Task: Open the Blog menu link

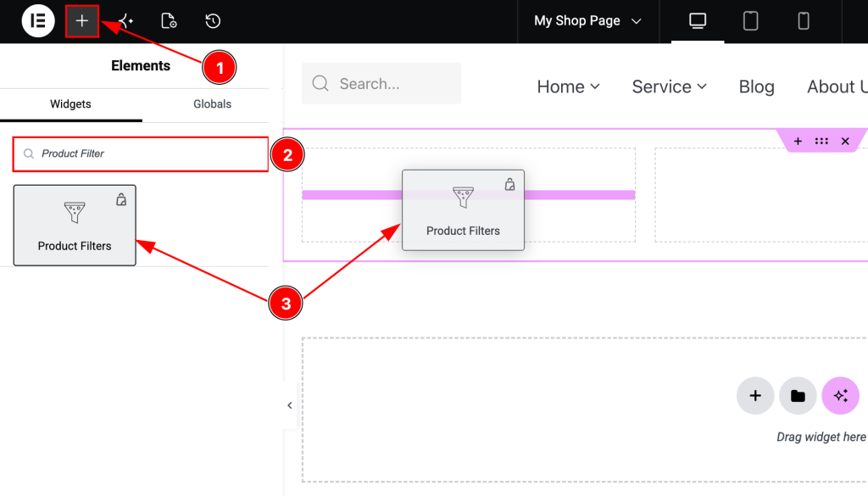Action: (756, 87)
